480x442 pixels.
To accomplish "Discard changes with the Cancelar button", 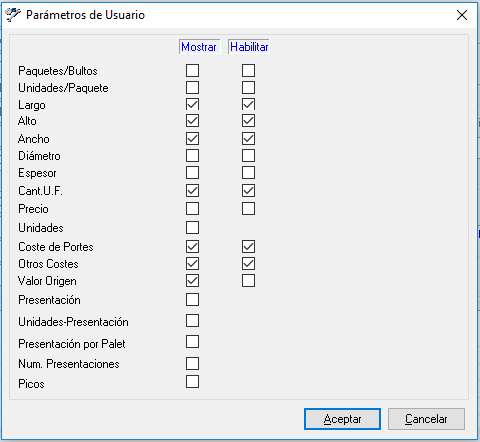I will [x=426, y=419].
